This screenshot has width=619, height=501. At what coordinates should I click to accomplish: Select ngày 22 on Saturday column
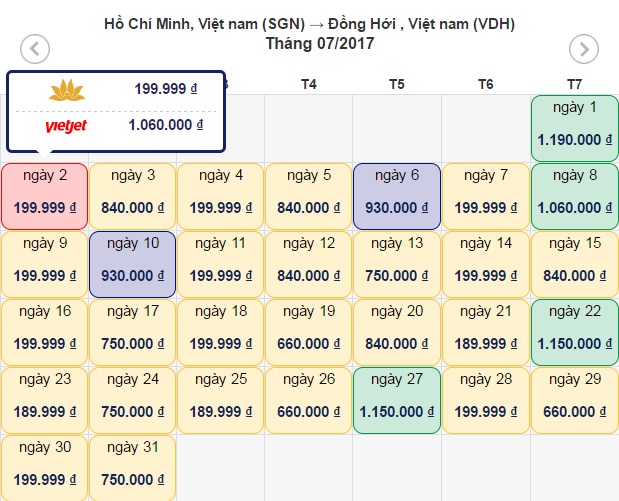[574, 329]
